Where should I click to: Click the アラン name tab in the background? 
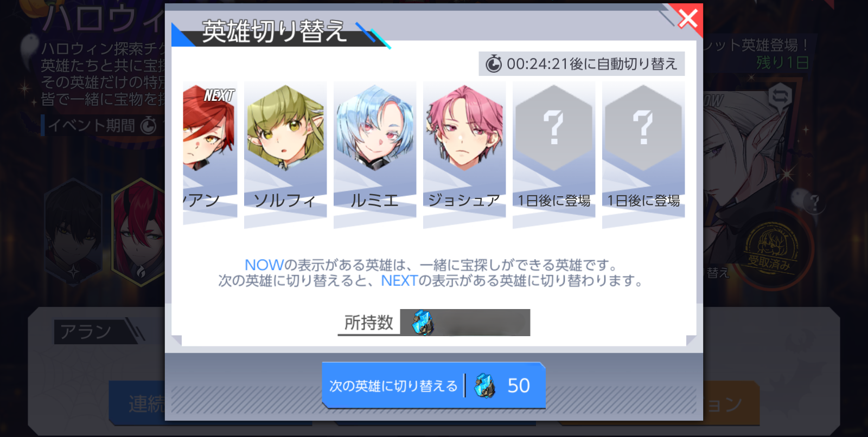(x=87, y=331)
